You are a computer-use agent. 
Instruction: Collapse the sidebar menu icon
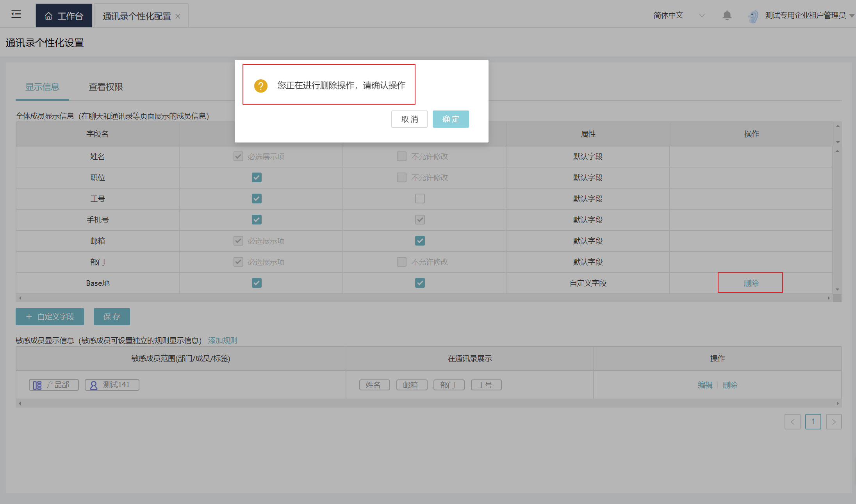coord(16,14)
